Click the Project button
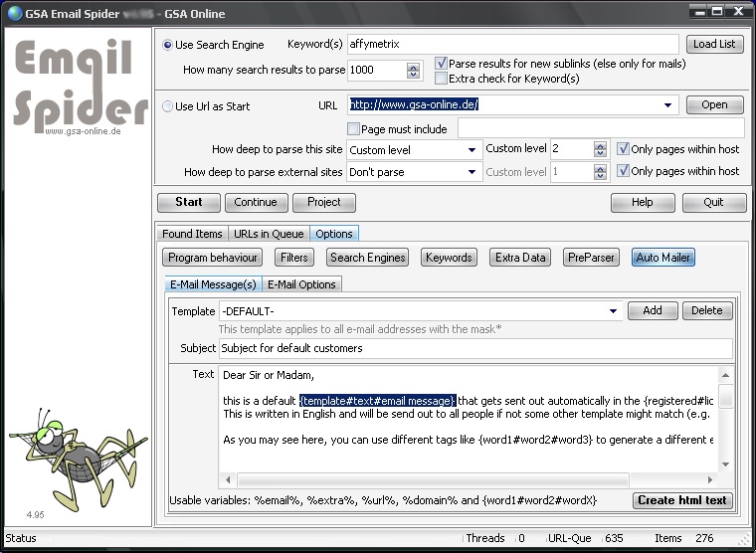 (324, 203)
